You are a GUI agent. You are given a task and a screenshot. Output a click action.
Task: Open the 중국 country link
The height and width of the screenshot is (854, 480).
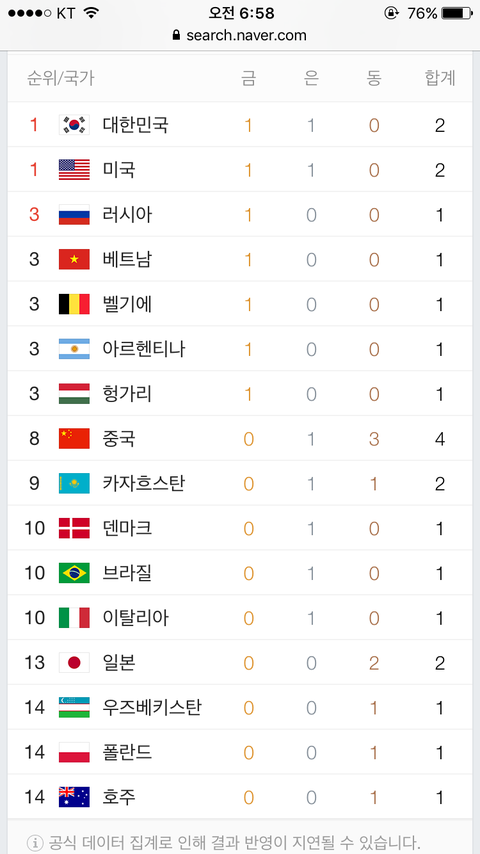tap(119, 438)
